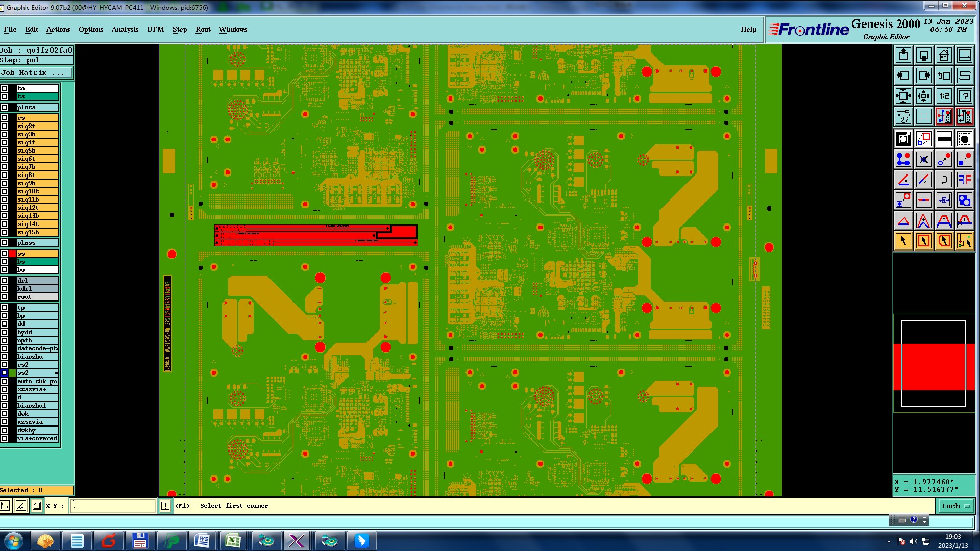
Task: Toggle checkbox for sig2t layer
Action: pyautogui.click(x=4, y=126)
